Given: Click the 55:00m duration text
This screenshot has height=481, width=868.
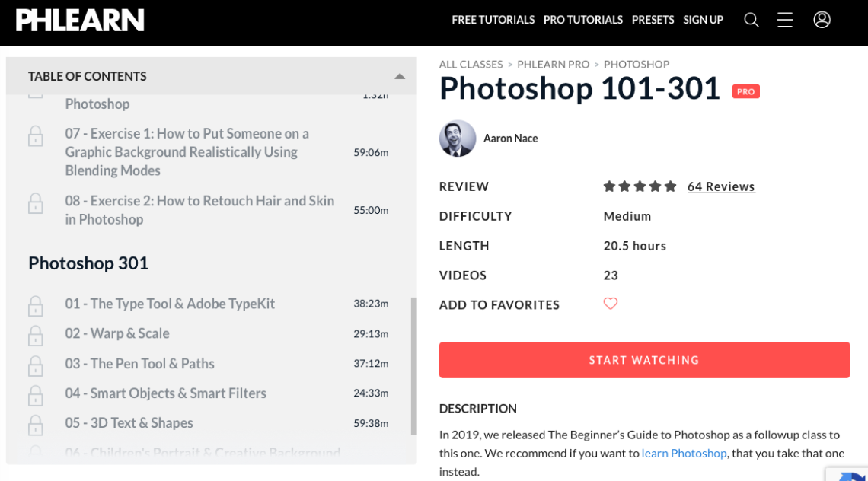Looking at the screenshot, I should (371, 210).
